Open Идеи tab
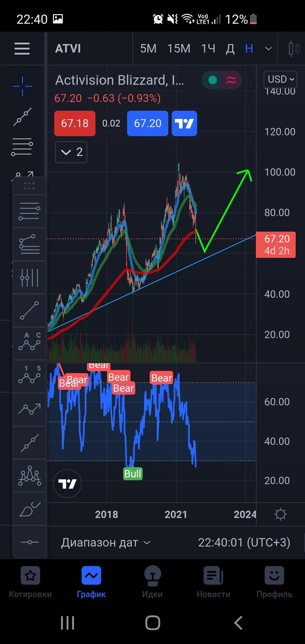The height and width of the screenshot is (644, 305). [x=152, y=582]
